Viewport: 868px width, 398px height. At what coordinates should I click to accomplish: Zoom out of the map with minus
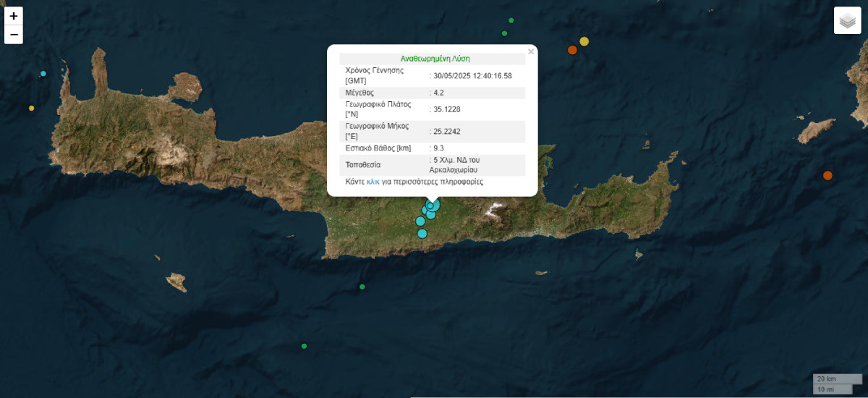tap(14, 35)
